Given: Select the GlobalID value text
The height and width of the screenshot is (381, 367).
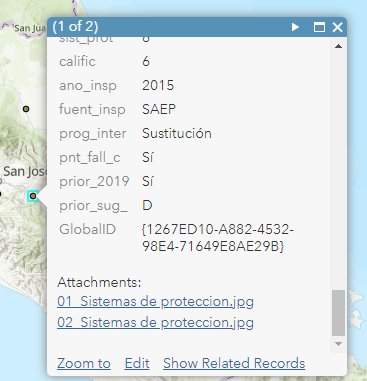Looking at the screenshot, I should coord(218,238).
